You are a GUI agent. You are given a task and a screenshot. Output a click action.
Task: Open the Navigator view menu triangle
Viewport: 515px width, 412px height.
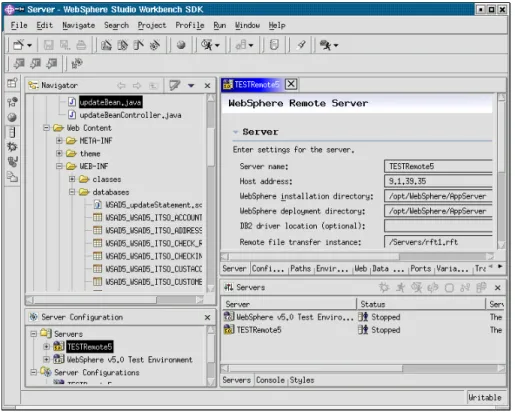[x=191, y=86]
